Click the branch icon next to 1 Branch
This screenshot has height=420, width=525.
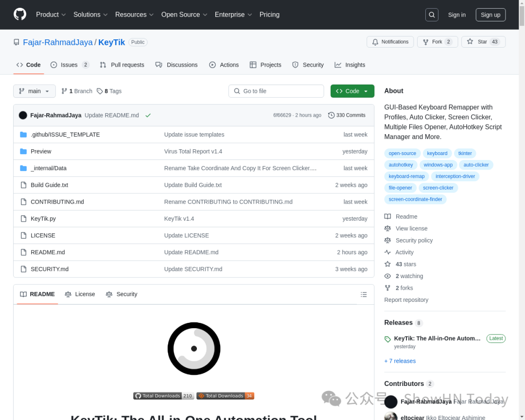[65, 91]
